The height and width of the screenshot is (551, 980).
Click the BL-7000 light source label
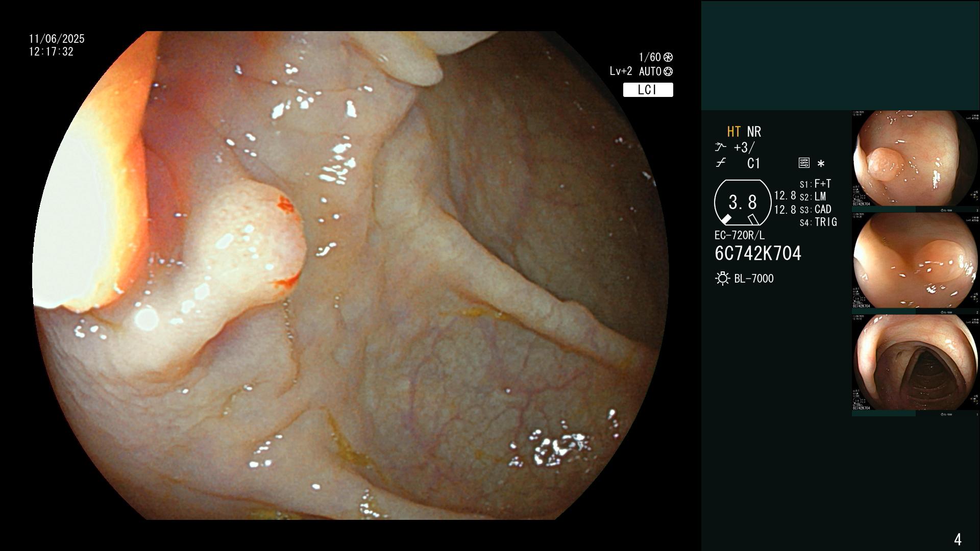click(754, 279)
